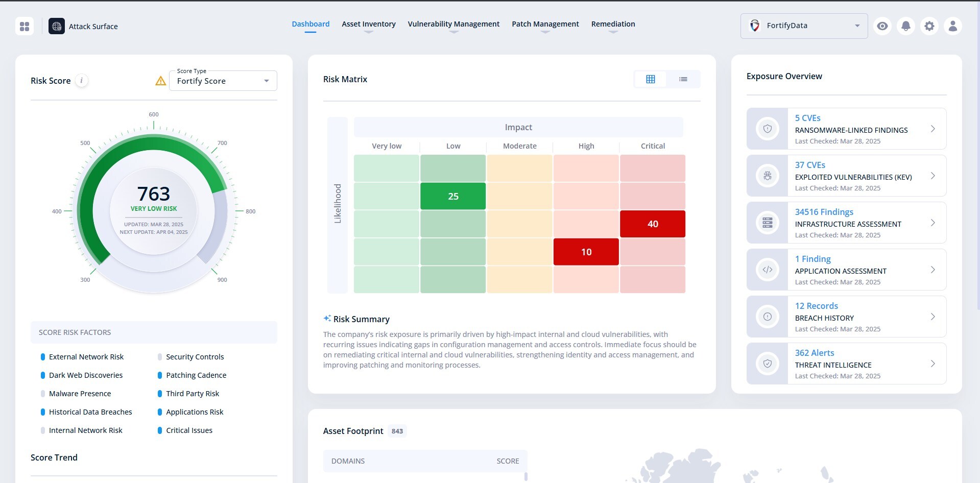Open the Score Type dropdown
Image resolution: width=980 pixels, height=483 pixels.
click(x=223, y=81)
